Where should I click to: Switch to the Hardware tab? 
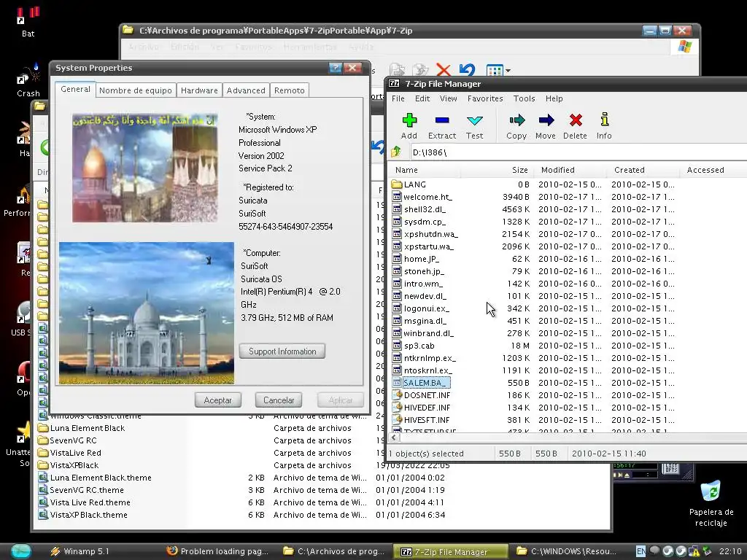tap(199, 90)
